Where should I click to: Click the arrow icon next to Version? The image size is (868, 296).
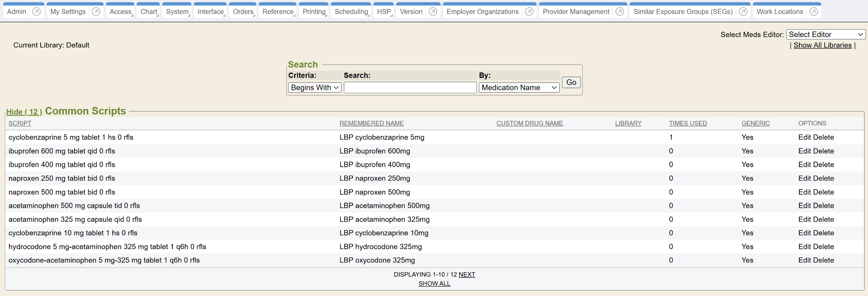(x=433, y=11)
